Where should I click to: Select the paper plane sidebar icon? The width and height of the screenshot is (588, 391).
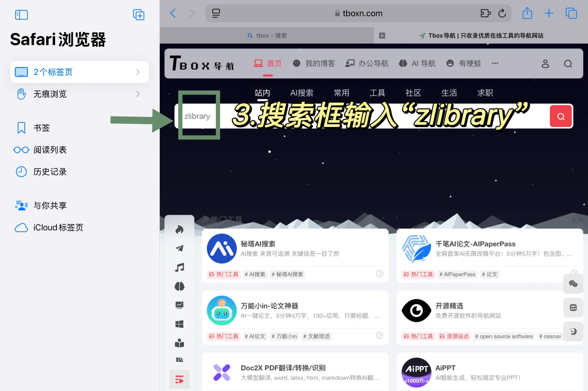[179, 248]
